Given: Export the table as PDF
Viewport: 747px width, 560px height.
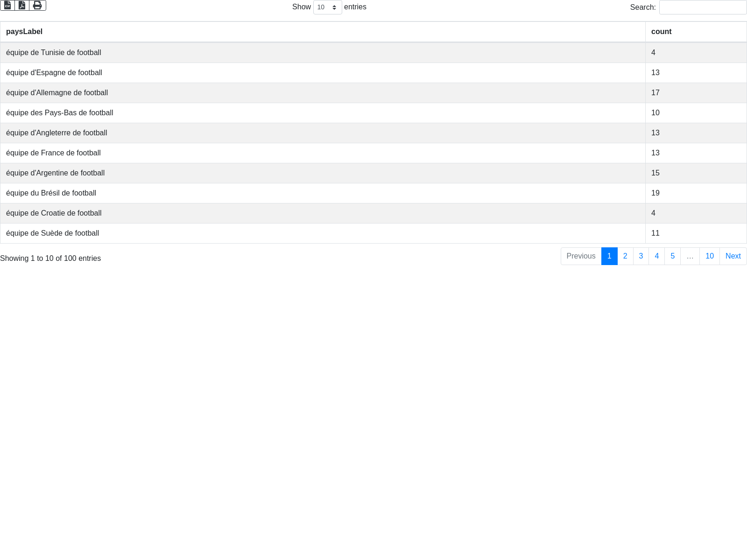Looking at the screenshot, I should click(x=22, y=5).
